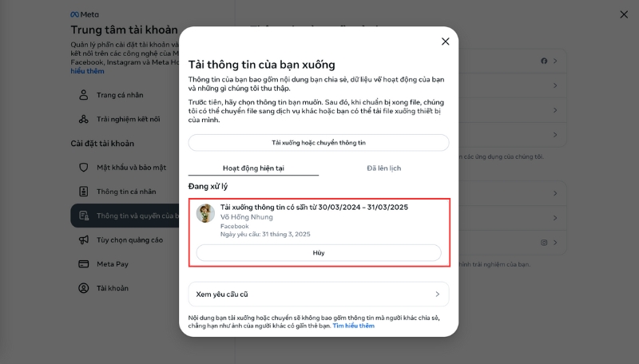
Task: Open Tùy chọn quảng cáo megaphone icon
Action: pos(84,239)
